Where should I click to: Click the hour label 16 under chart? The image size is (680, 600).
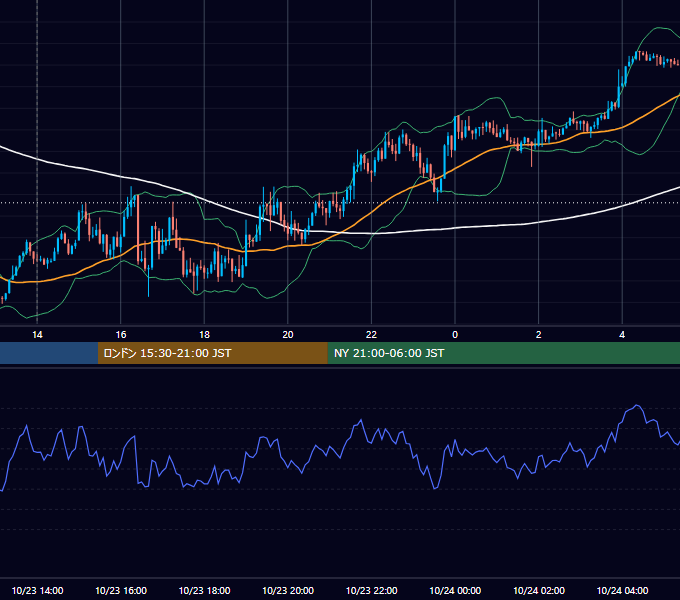(x=121, y=335)
